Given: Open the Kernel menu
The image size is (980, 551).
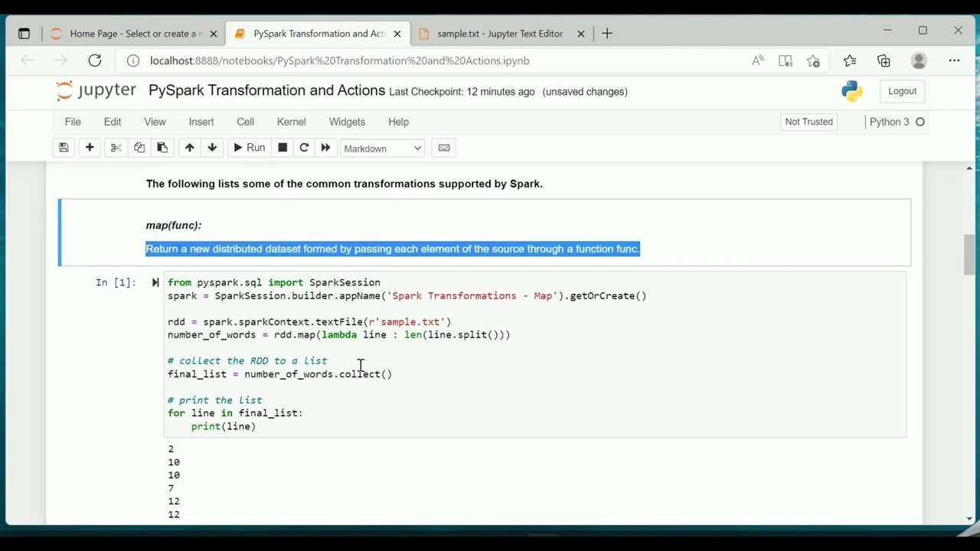Looking at the screenshot, I should tap(292, 122).
